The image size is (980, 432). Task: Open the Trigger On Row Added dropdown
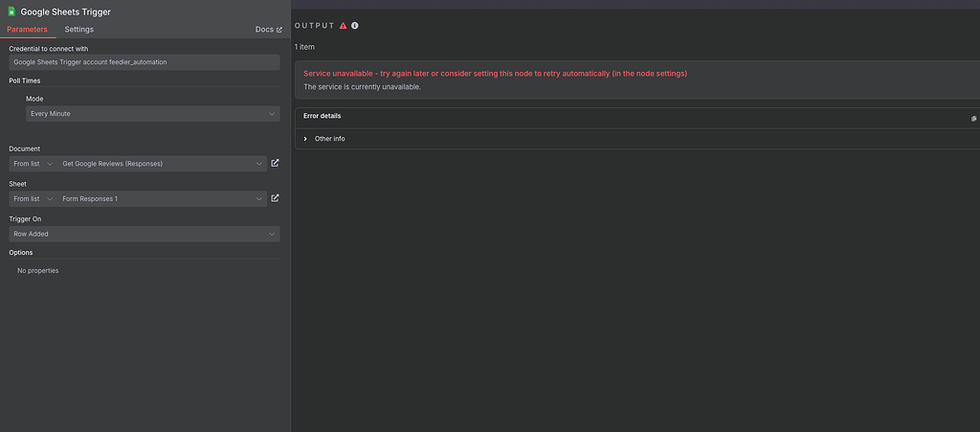[145, 234]
